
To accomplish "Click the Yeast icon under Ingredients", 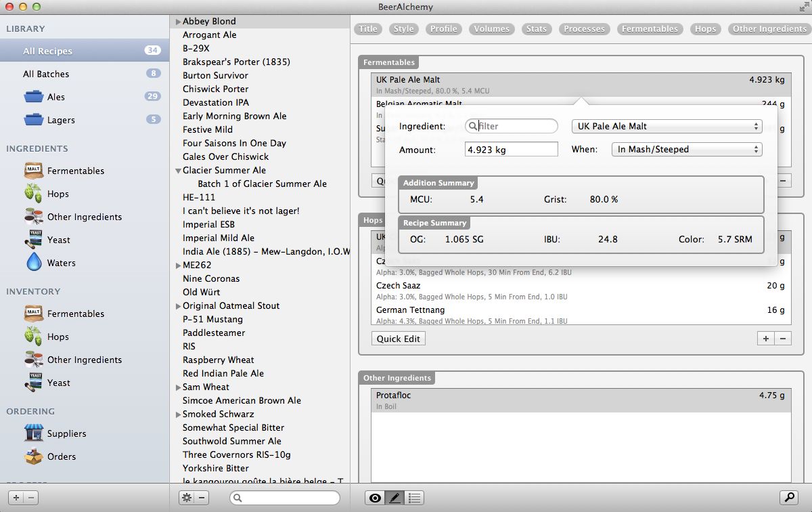I will click(34, 240).
